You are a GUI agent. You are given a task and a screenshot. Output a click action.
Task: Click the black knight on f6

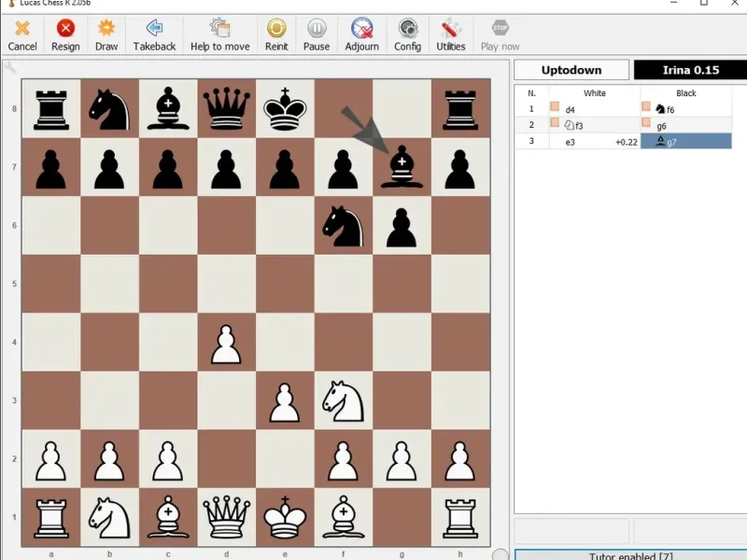click(343, 226)
